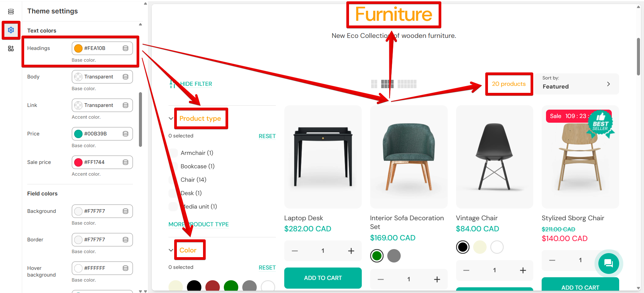
Task: Open the Sort by Featured dropdown
Action: click(x=576, y=84)
